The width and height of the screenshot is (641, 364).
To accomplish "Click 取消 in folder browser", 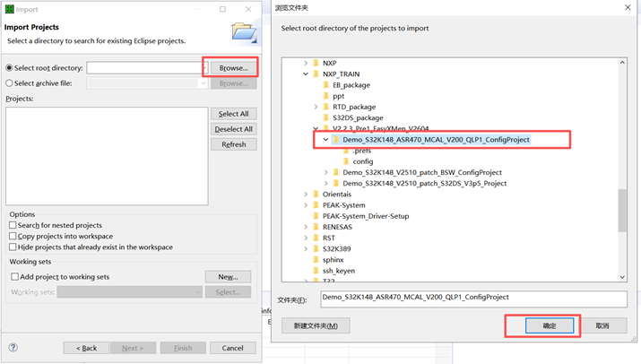I will coord(602,326).
